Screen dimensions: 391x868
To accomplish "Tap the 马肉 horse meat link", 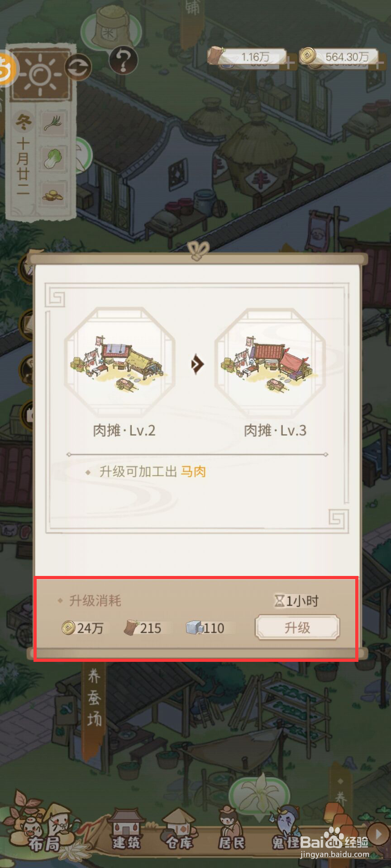I will click(193, 472).
